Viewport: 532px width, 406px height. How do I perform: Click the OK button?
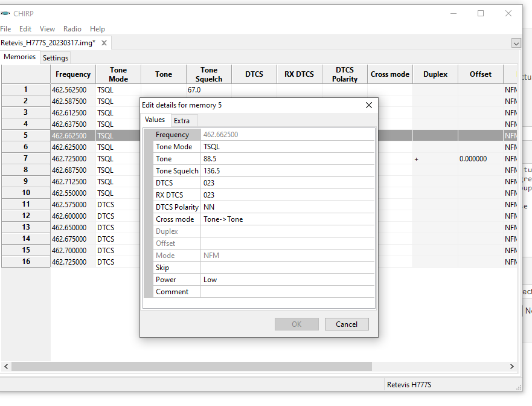click(x=296, y=324)
